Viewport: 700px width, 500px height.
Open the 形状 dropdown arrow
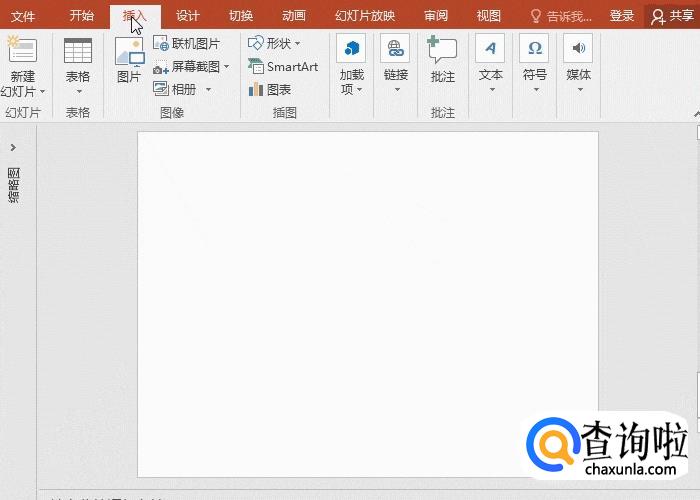click(298, 43)
